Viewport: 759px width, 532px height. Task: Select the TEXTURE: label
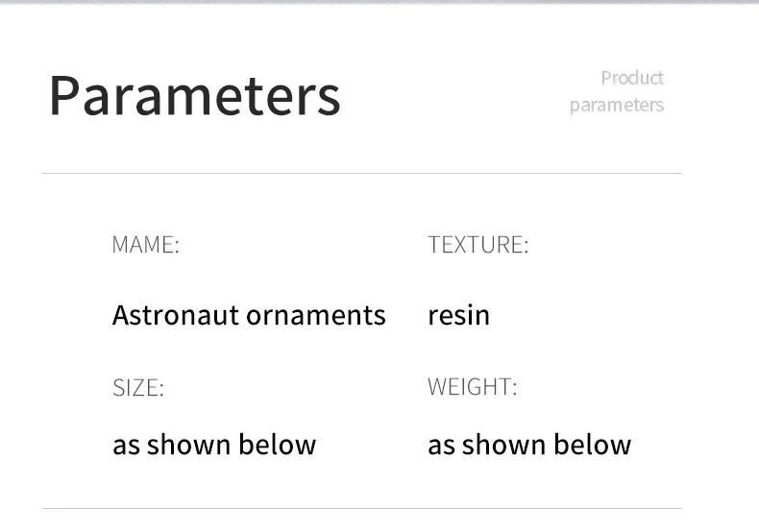click(478, 244)
